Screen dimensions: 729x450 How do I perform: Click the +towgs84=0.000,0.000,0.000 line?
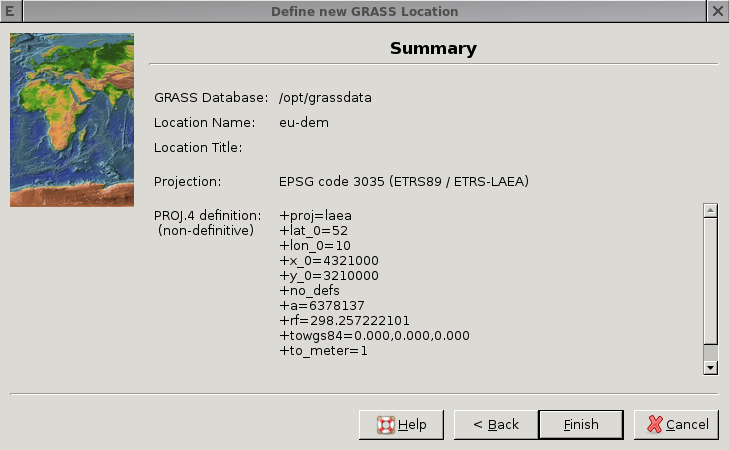[374, 336]
